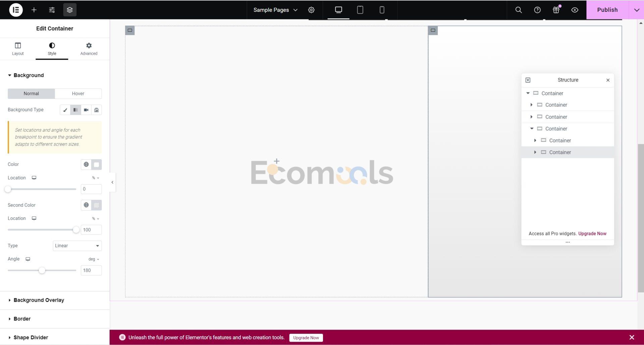The width and height of the screenshot is (644, 345).
Task: Switch to tablet device view
Action: (x=360, y=10)
